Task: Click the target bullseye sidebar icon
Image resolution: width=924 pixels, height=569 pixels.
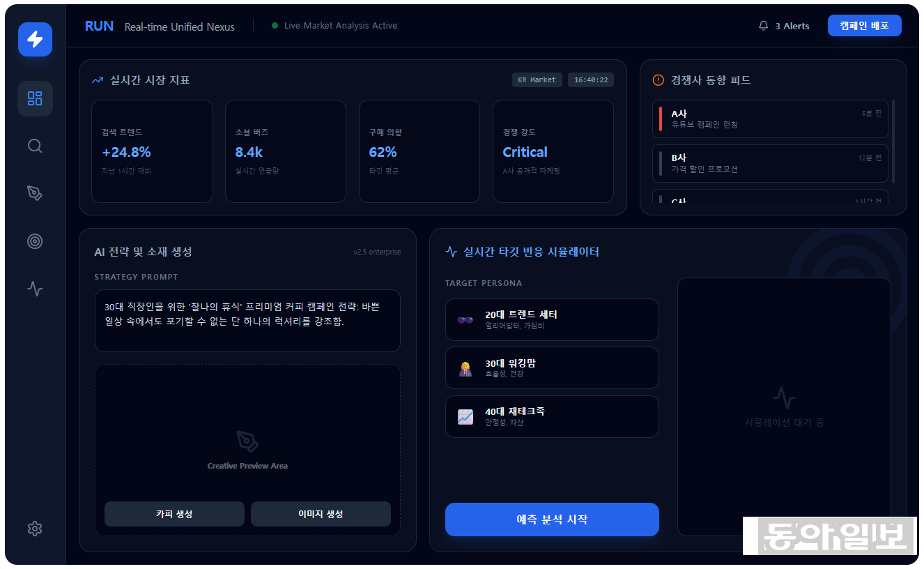Action: click(x=35, y=241)
